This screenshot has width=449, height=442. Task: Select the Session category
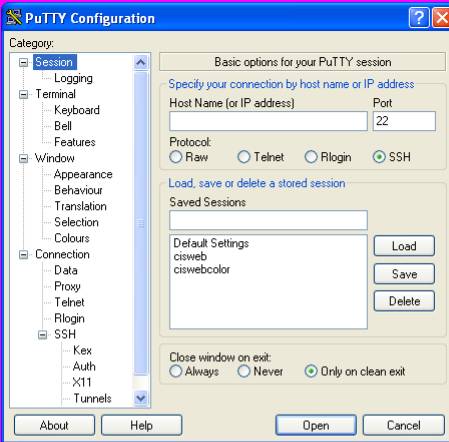[x=54, y=62]
